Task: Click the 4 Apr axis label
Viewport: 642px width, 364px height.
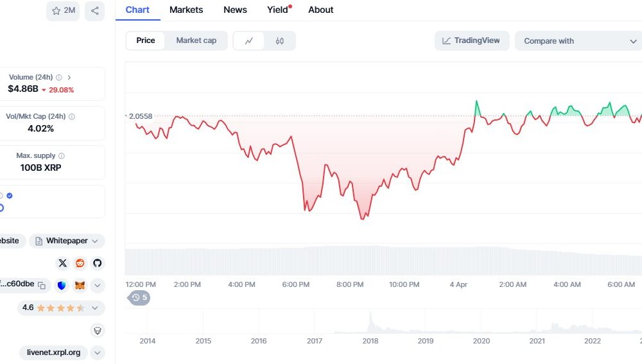Action: tap(458, 284)
